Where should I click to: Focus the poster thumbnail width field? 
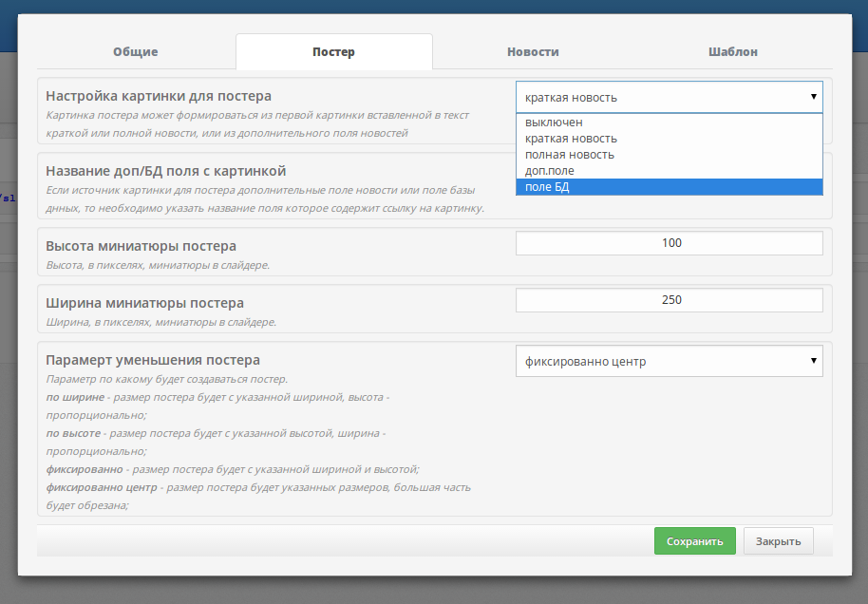pos(669,300)
